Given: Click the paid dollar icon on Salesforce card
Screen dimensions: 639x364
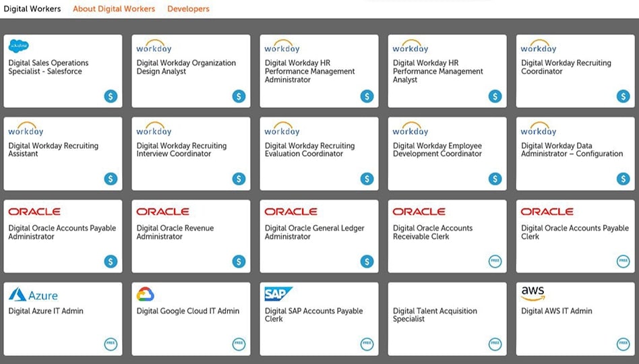Looking at the screenshot, I should tap(111, 96).
